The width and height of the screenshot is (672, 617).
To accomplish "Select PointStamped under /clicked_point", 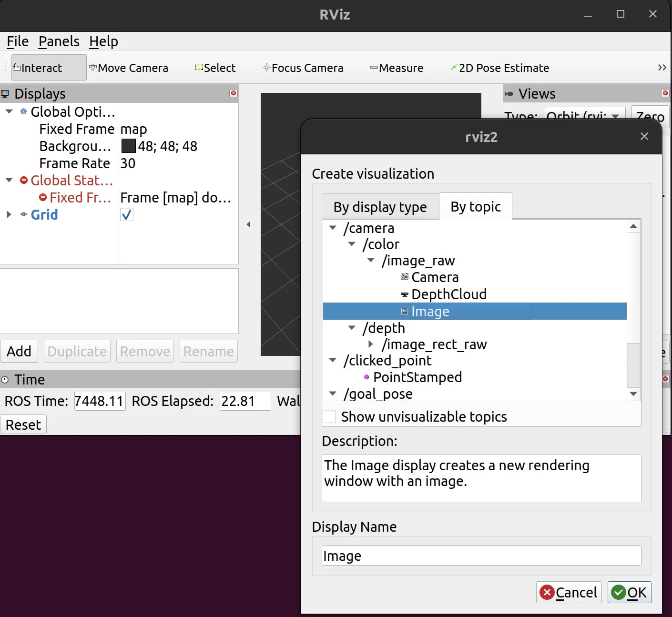I will coord(417,377).
